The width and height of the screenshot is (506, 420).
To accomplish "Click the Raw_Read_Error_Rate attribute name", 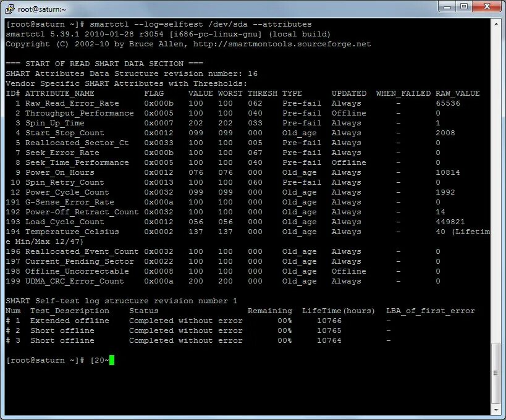I will point(72,104).
